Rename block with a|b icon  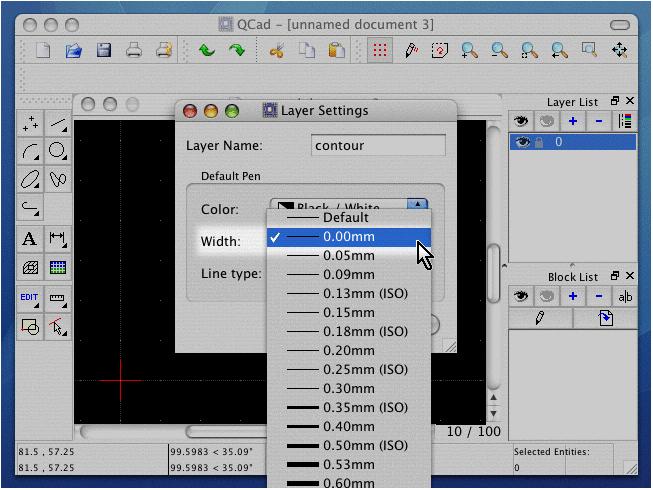[625, 296]
